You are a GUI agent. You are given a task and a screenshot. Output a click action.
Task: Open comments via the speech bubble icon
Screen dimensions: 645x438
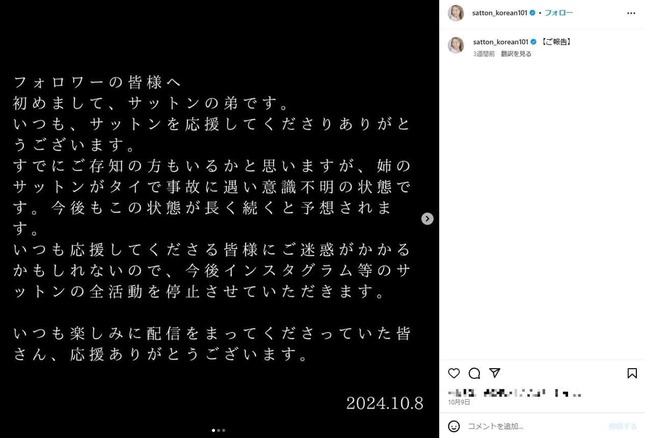(474, 373)
